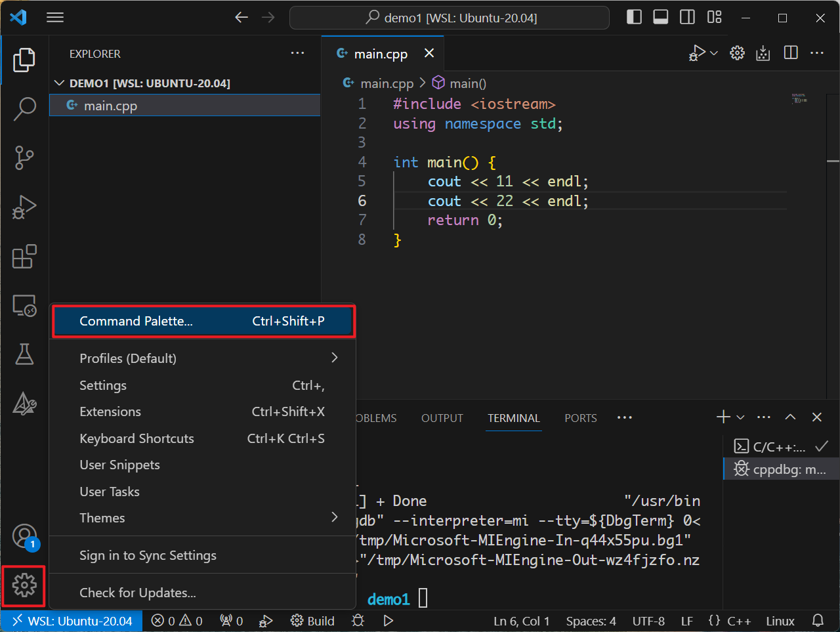Toggle the Secondary Side Bar
This screenshot has height=632, width=840.
pyautogui.click(x=686, y=17)
